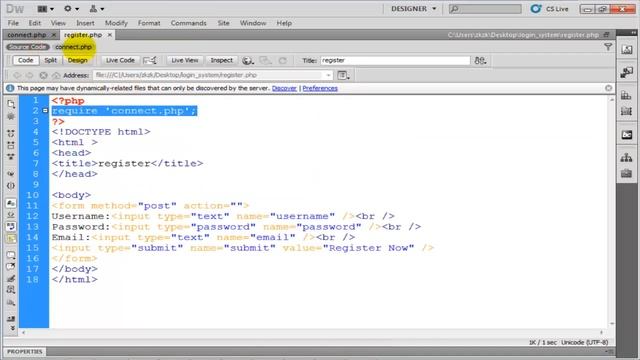This screenshot has height=360, width=640.
Task: Toggle Highlight Invalid Code
Action: point(11,215)
